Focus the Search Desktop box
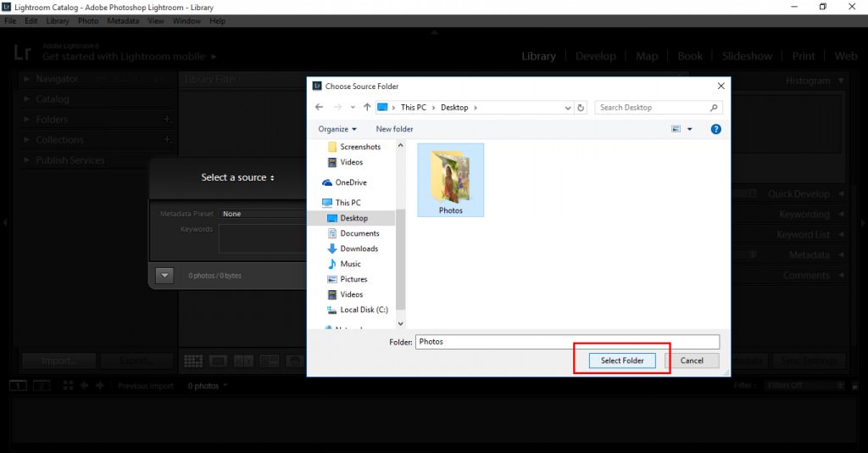The image size is (868, 453). coord(654,108)
